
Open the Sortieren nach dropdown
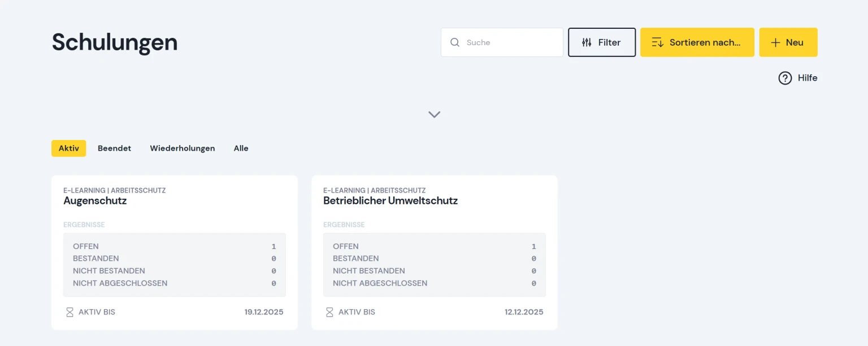[x=697, y=42]
